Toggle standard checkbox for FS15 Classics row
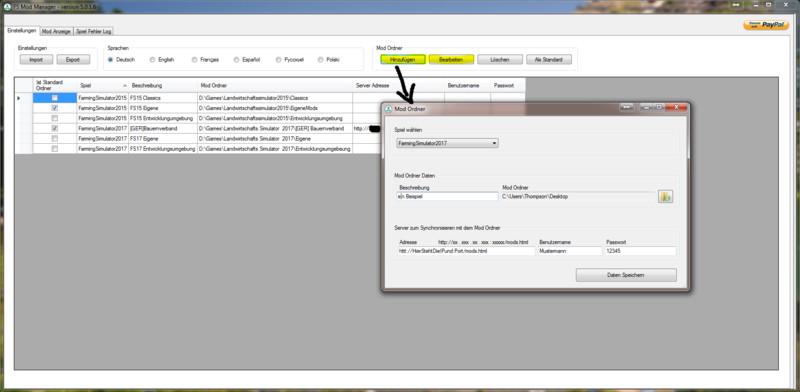The height and width of the screenshot is (392, 800). (x=55, y=97)
